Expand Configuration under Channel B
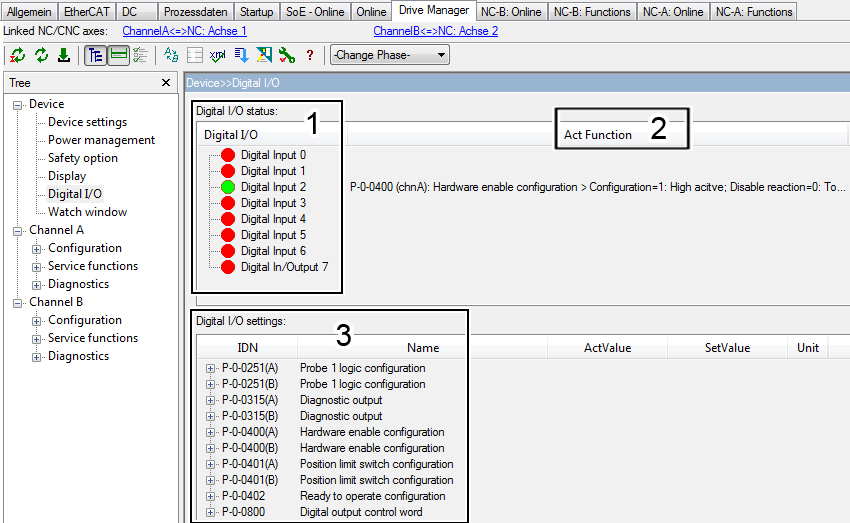850x523 pixels. pos(36,321)
